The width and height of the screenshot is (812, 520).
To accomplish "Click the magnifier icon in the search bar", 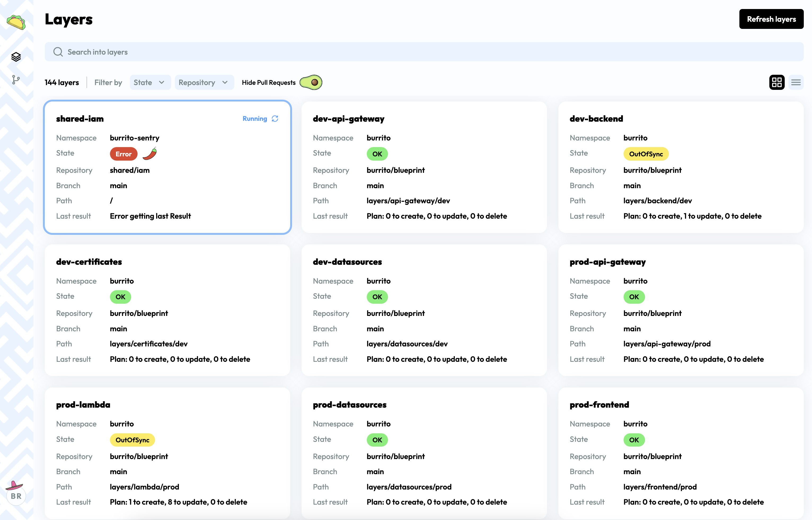I will pyautogui.click(x=58, y=52).
